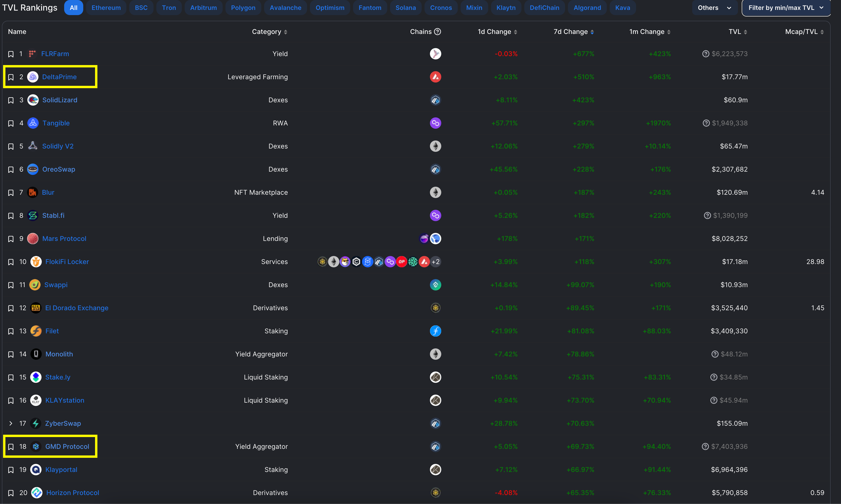This screenshot has height=504, width=841.
Task: Expand the ZyberSwap row chevron
Action: [x=11, y=424]
